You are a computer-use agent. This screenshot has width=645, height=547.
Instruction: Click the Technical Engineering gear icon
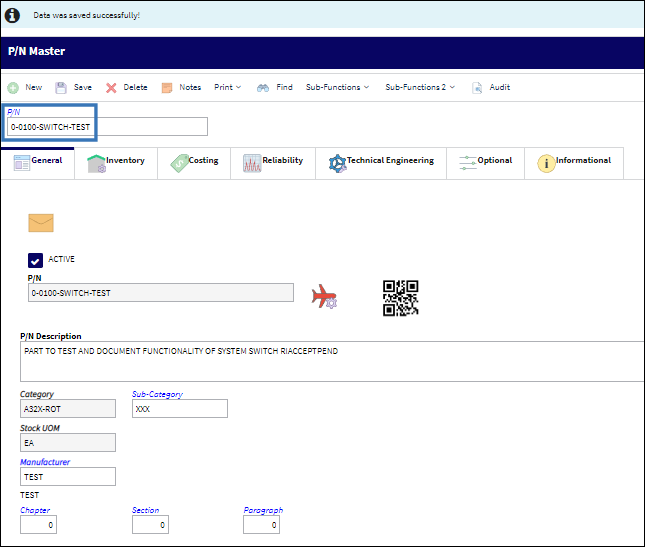[337, 163]
